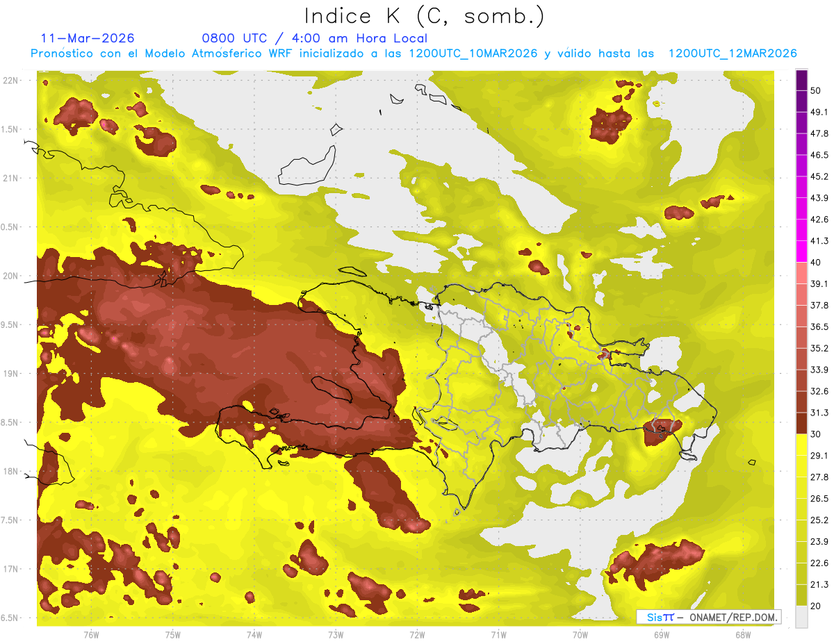The height and width of the screenshot is (644, 834).
Task: Select the color scale value "45.2"
Action: tap(819, 176)
